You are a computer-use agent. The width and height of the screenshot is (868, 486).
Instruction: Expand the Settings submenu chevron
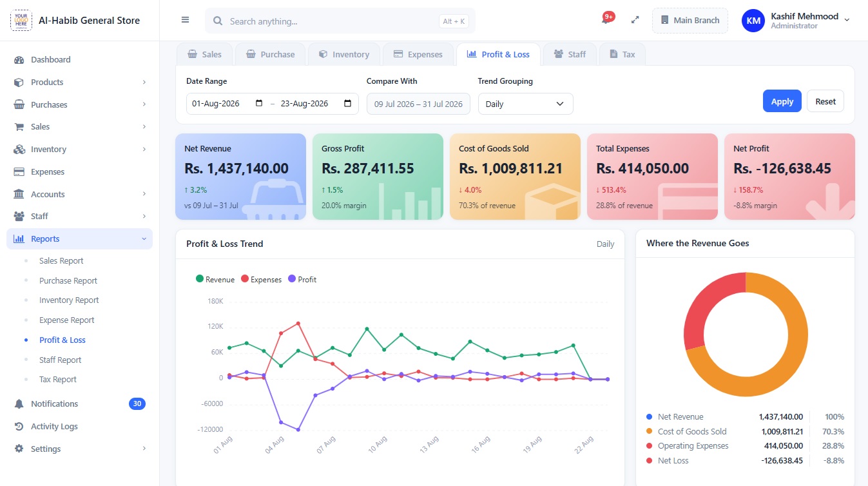point(144,449)
